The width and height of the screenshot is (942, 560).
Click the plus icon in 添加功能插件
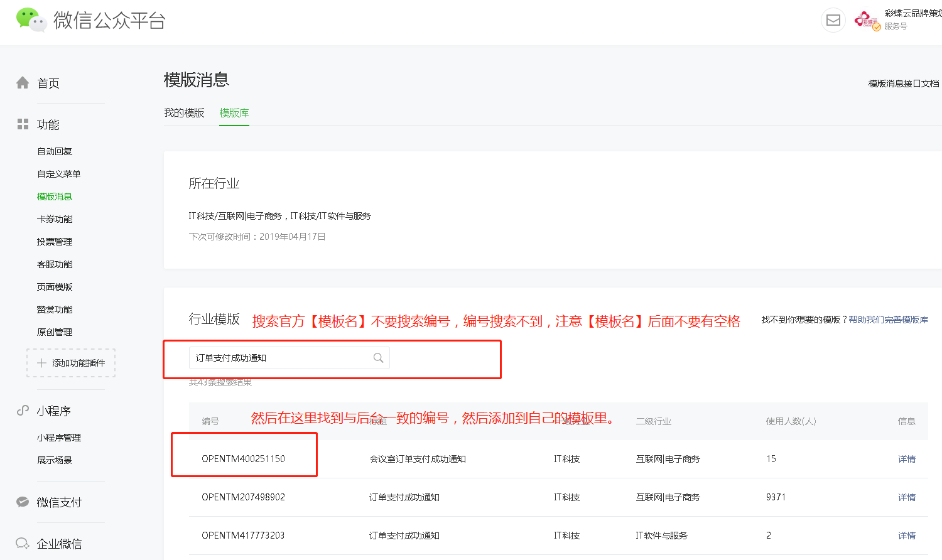[41, 363]
